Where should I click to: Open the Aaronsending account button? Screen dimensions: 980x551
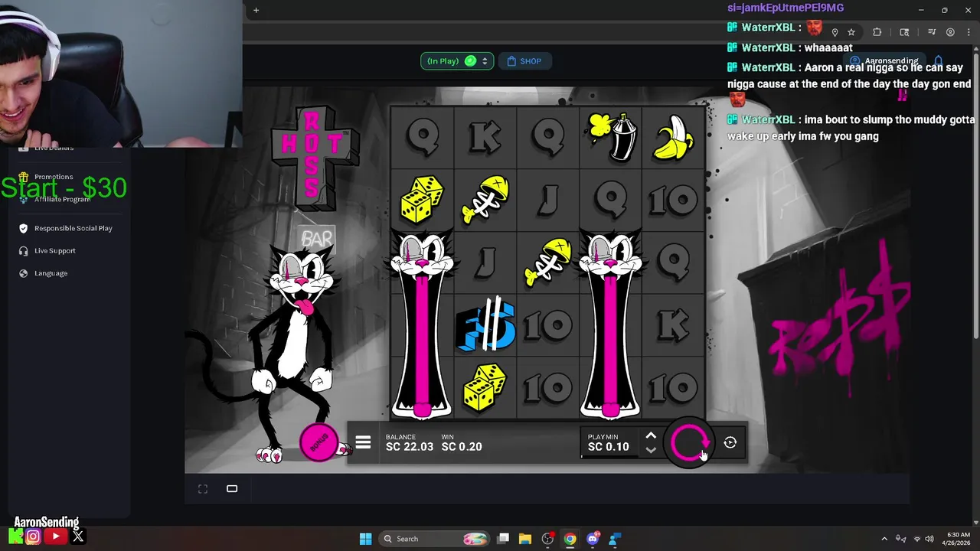click(x=884, y=60)
